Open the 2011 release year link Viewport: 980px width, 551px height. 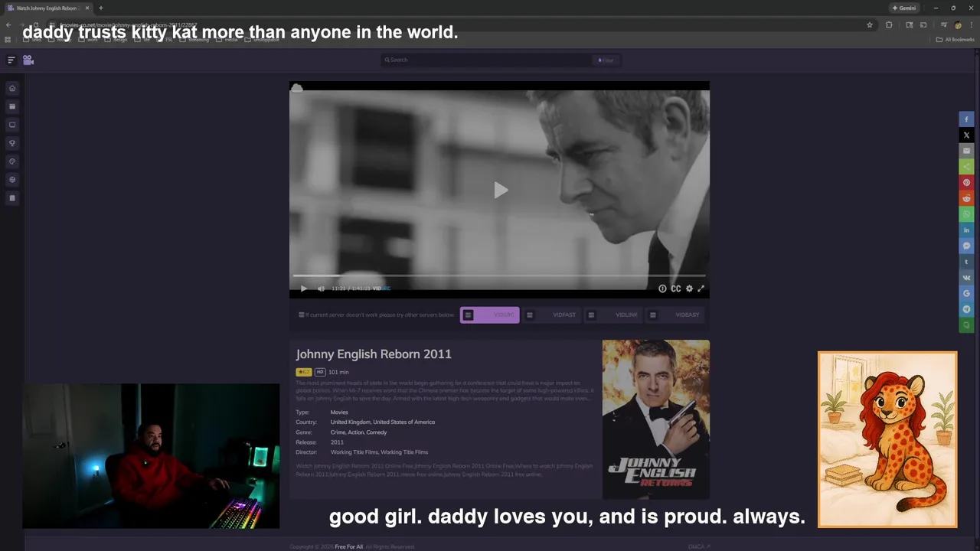point(337,442)
